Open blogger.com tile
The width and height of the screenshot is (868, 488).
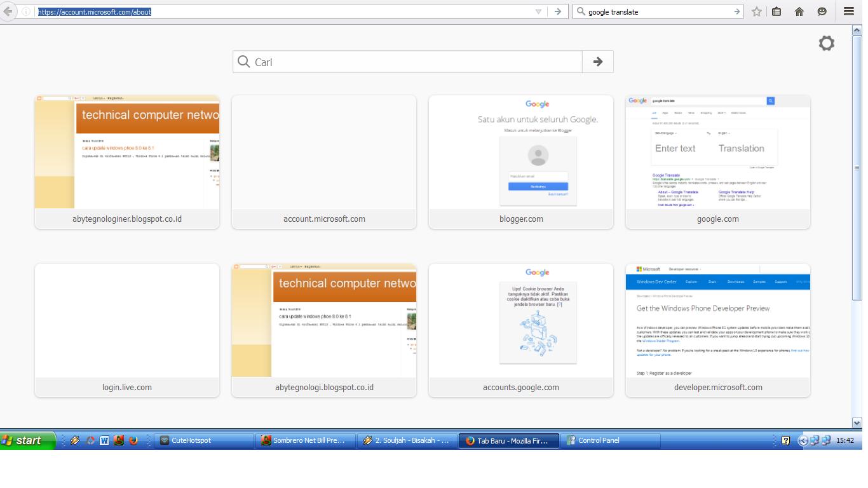521,162
